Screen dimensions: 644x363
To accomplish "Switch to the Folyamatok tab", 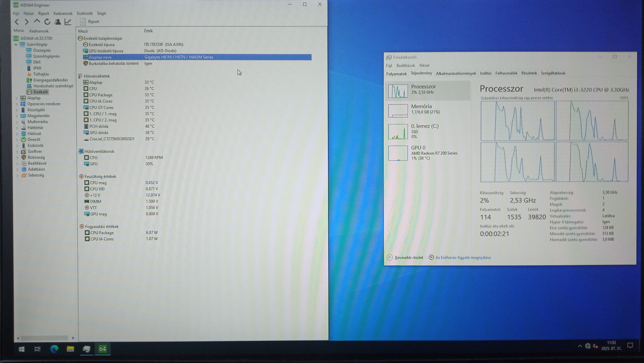I will pyautogui.click(x=396, y=74).
